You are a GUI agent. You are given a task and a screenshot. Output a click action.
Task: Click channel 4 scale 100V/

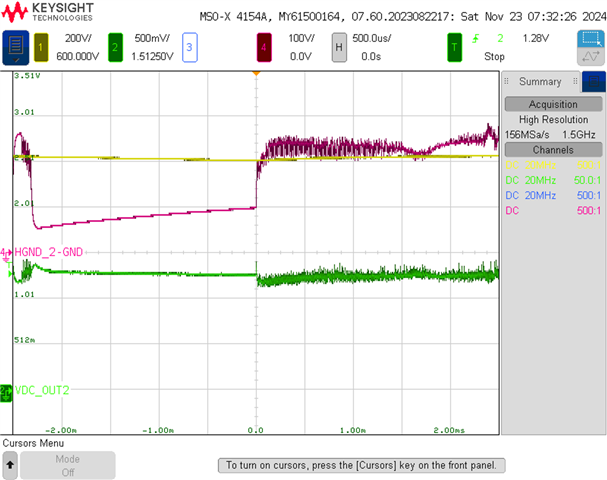click(302, 38)
